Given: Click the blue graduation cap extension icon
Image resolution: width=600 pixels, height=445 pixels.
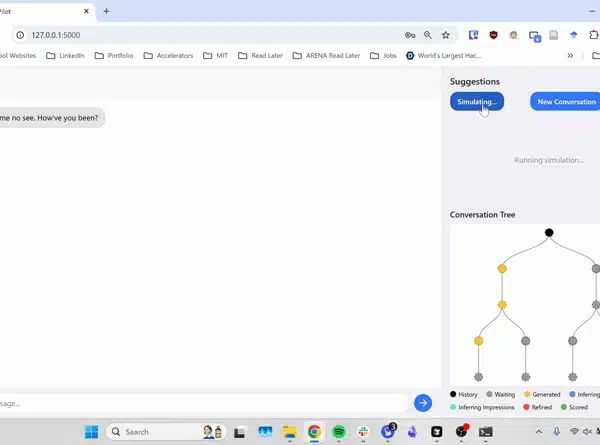Looking at the screenshot, I should click(573, 35).
